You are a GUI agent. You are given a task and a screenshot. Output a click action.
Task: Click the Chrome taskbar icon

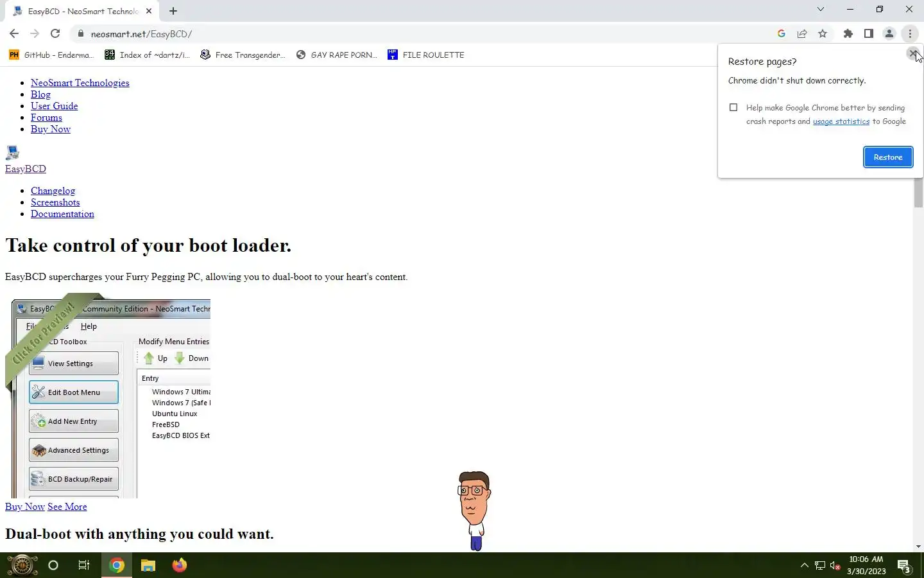117,565
